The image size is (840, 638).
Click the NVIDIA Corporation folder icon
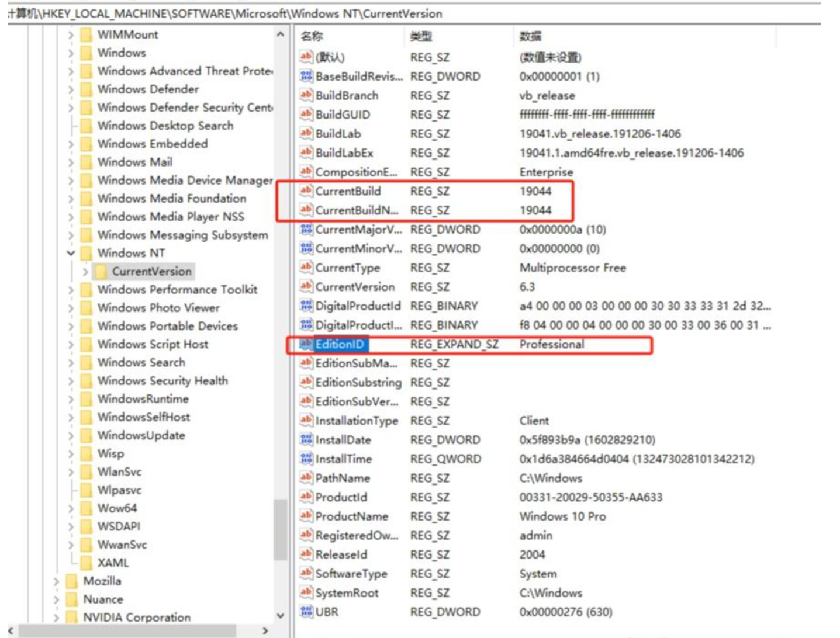(72, 617)
